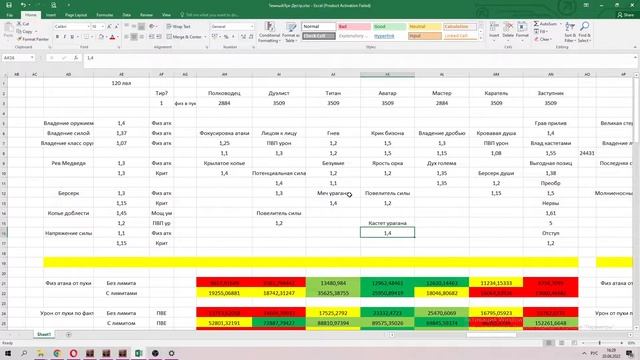Open the View tab

click(x=166, y=15)
